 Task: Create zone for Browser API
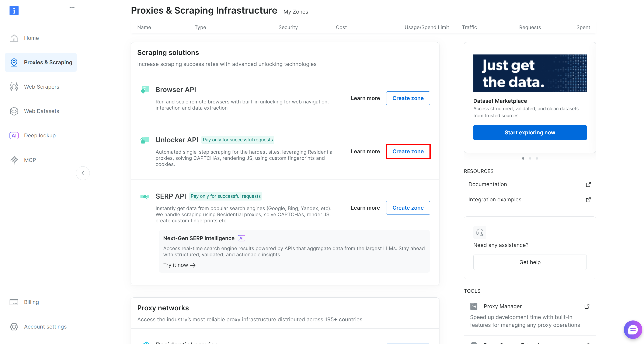point(408,98)
